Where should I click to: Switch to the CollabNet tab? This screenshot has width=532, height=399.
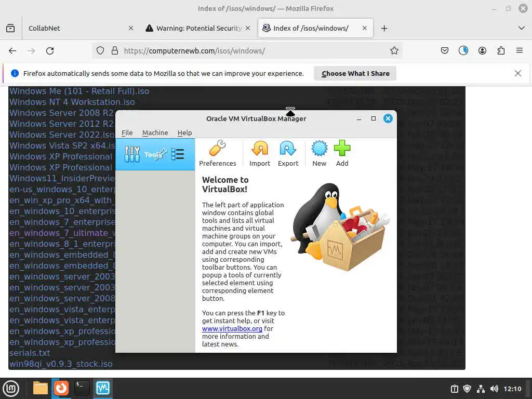click(79, 28)
